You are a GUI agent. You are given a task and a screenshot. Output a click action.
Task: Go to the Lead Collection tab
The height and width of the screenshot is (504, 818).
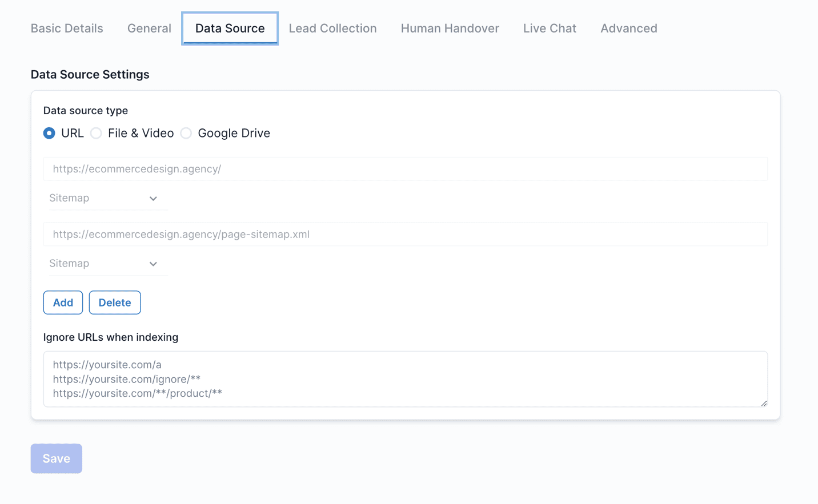[x=332, y=29]
